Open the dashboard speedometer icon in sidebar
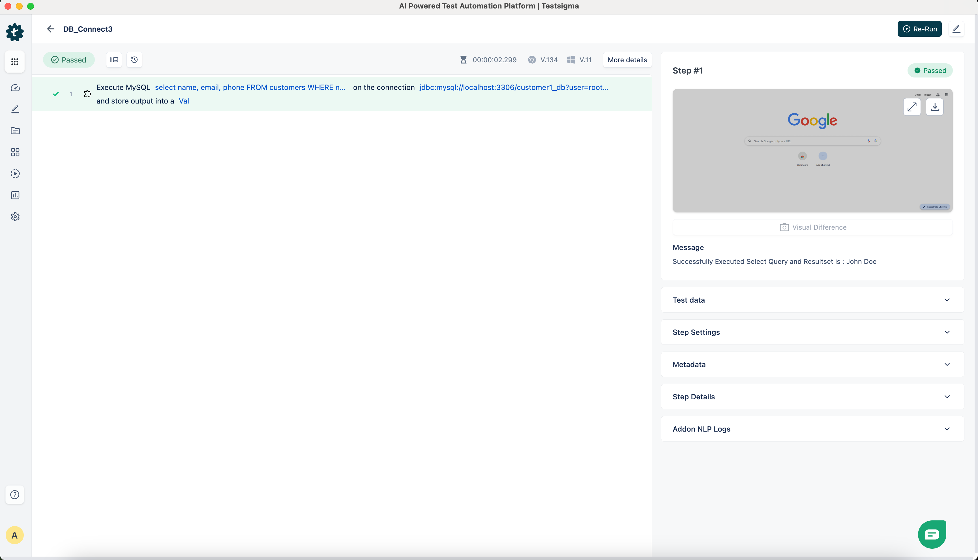Screen dimensions: 978x560 [x=15, y=88]
